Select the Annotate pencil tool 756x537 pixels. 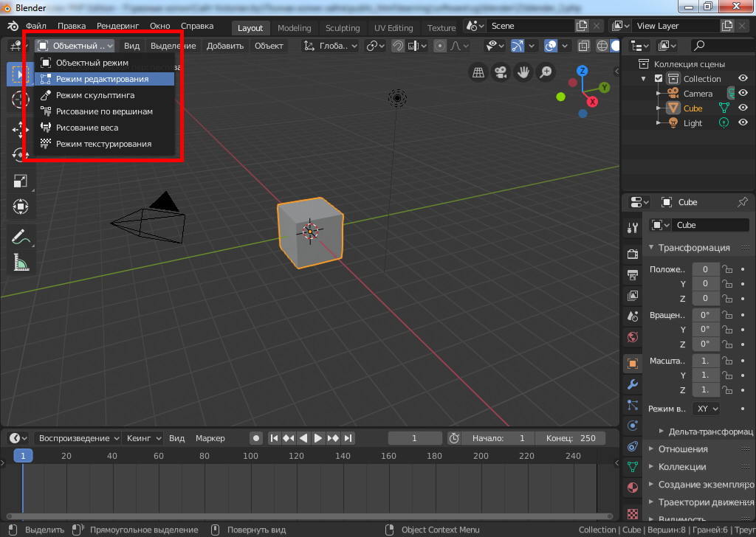point(20,237)
